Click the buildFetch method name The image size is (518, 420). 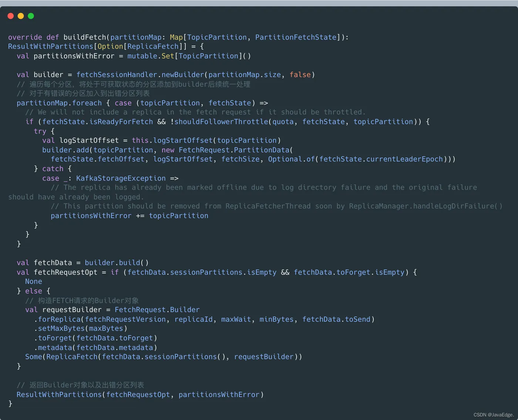tap(85, 37)
